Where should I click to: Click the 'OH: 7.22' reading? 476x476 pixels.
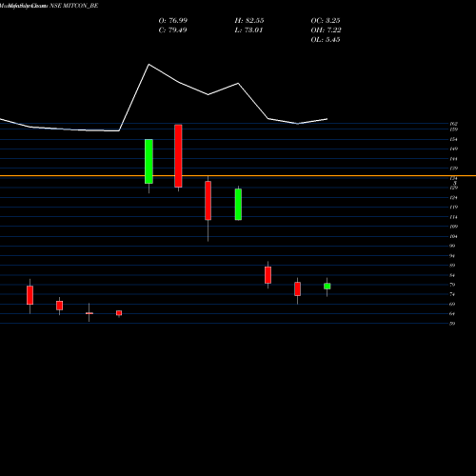pyautogui.click(x=326, y=30)
